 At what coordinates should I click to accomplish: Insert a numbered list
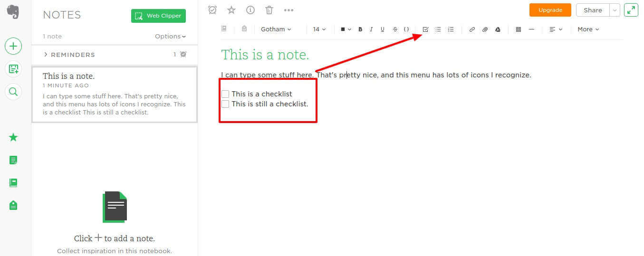point(451,29)
